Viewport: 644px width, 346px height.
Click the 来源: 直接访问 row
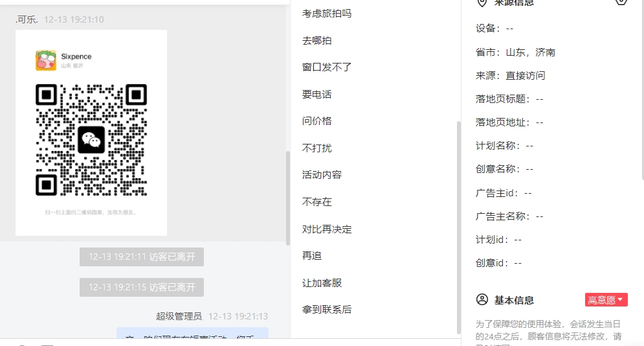point(510,76)
